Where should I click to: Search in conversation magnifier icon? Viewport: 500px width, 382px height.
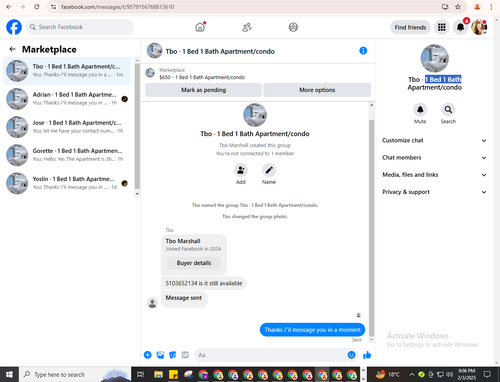(448, 109)
